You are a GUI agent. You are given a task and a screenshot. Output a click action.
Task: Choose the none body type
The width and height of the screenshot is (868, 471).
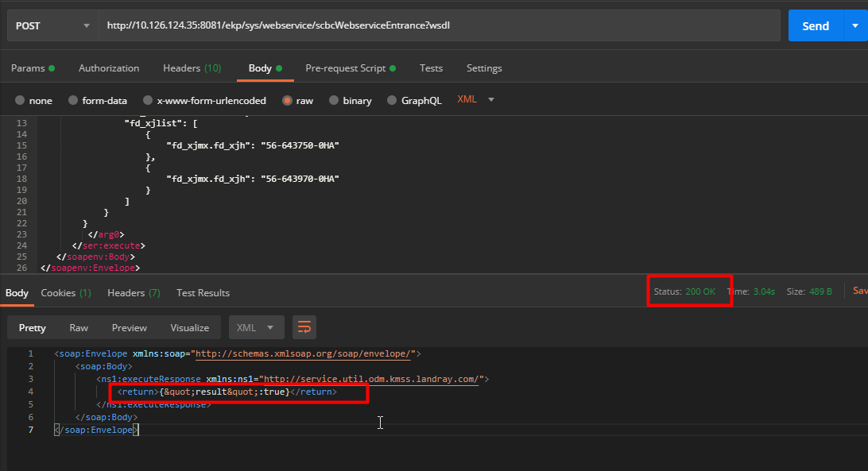pos(34,100)
